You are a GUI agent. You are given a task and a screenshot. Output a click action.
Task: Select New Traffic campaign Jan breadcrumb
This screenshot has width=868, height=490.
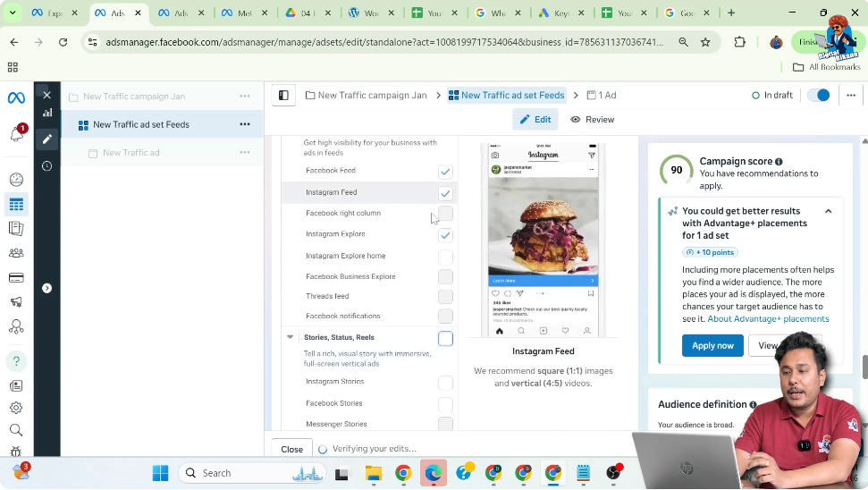(366, 96)
